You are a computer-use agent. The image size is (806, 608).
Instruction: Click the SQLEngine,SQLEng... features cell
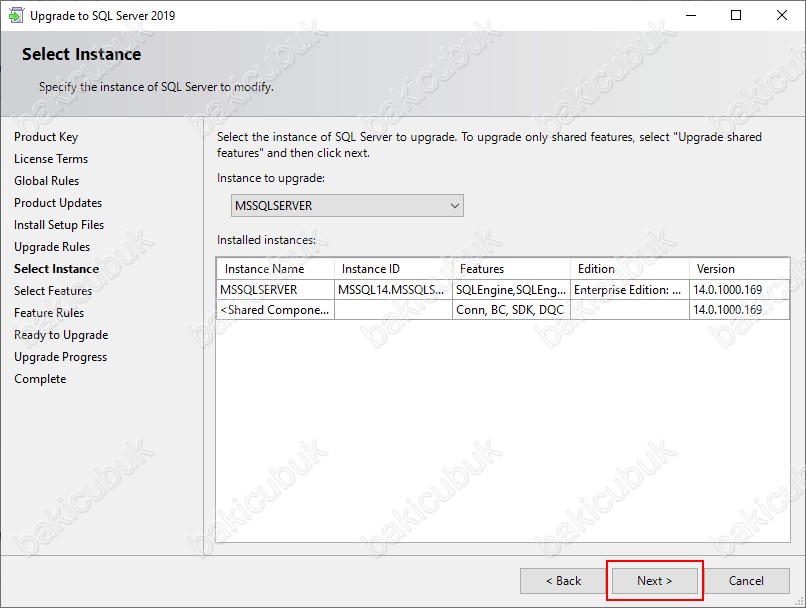pos(511,290)
